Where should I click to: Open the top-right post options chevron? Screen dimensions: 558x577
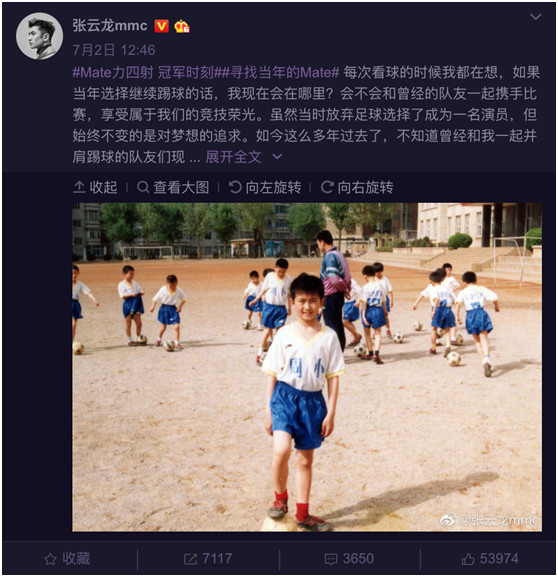(536, 17)
